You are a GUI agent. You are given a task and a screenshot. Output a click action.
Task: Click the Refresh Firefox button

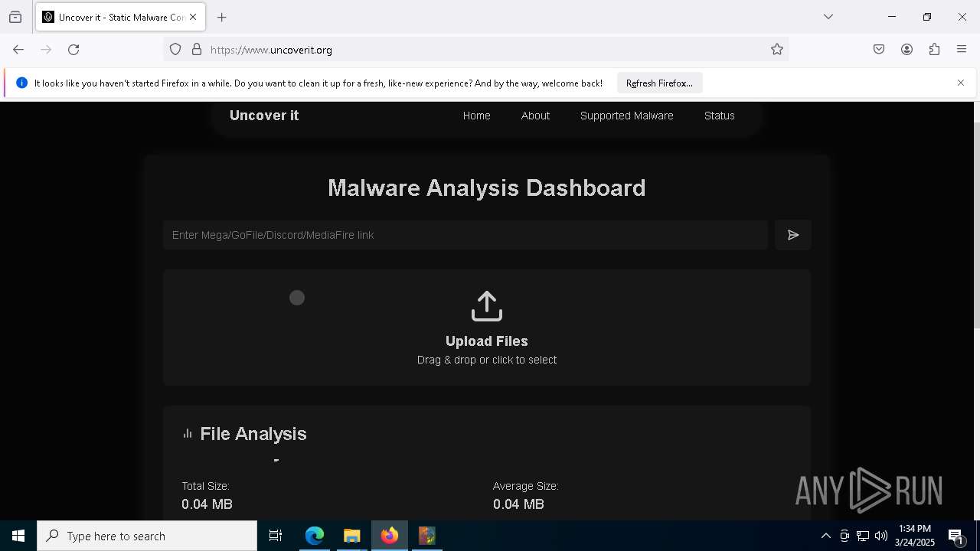pos(659,83)
